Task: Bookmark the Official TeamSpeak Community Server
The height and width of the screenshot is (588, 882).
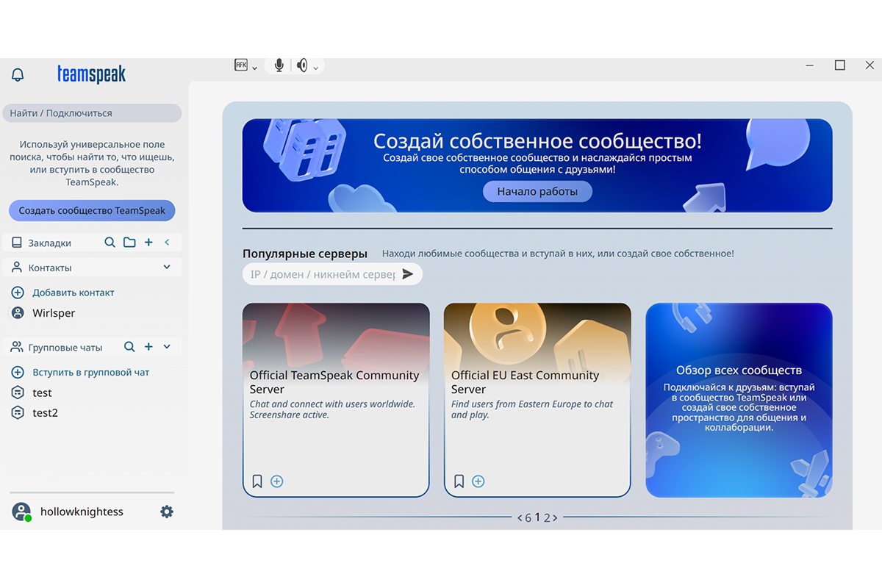Action: click(257, 481)
